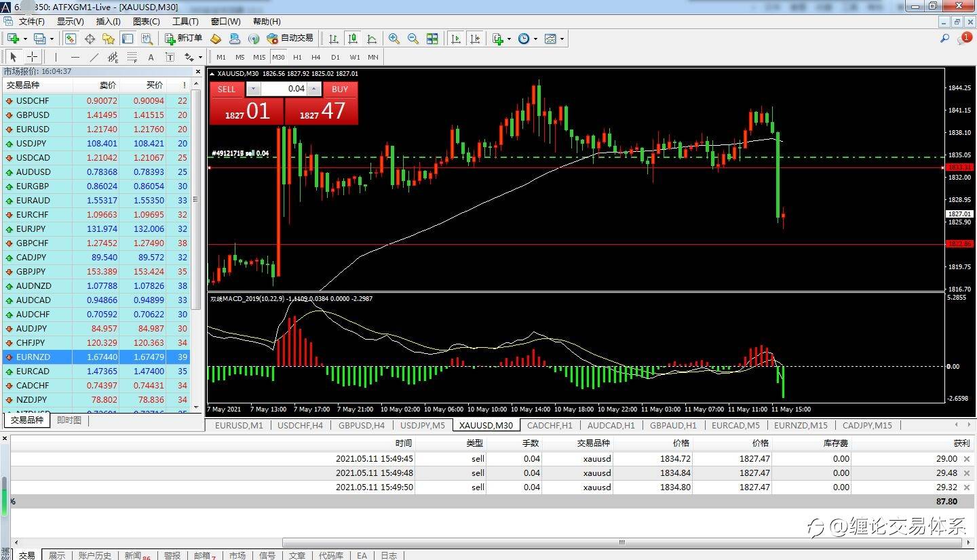Click the zoom out magnifier icon
Viewport: 977px width, 560px height.
click(x=413, y=39)
